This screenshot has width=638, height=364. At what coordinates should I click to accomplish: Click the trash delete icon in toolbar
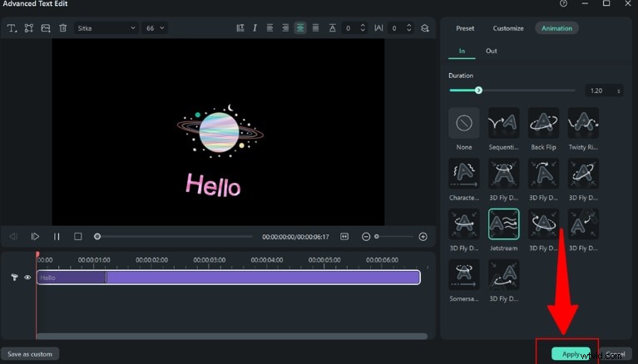click(62, 28)
